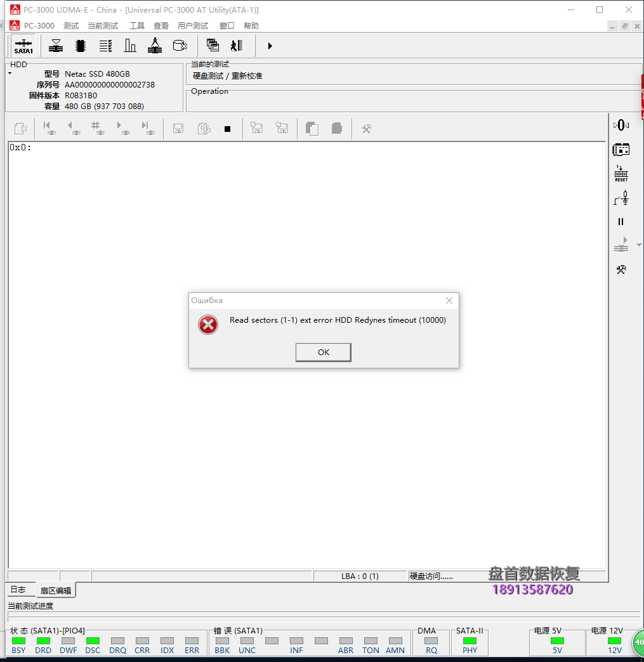644x662 pixels.
Task: Click the RESET icon in right sidebar
Action: (621, 174)
